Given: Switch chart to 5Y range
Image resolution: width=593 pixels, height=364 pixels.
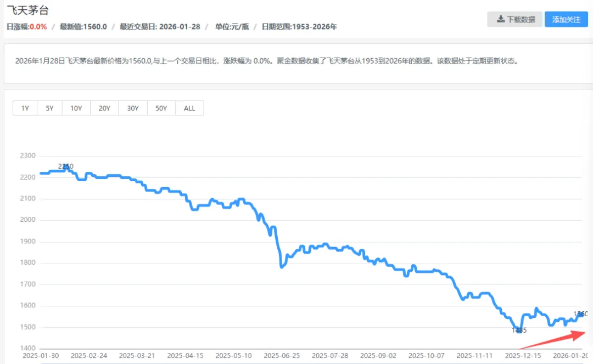Looking at the screenshot, I should point(49,108).
